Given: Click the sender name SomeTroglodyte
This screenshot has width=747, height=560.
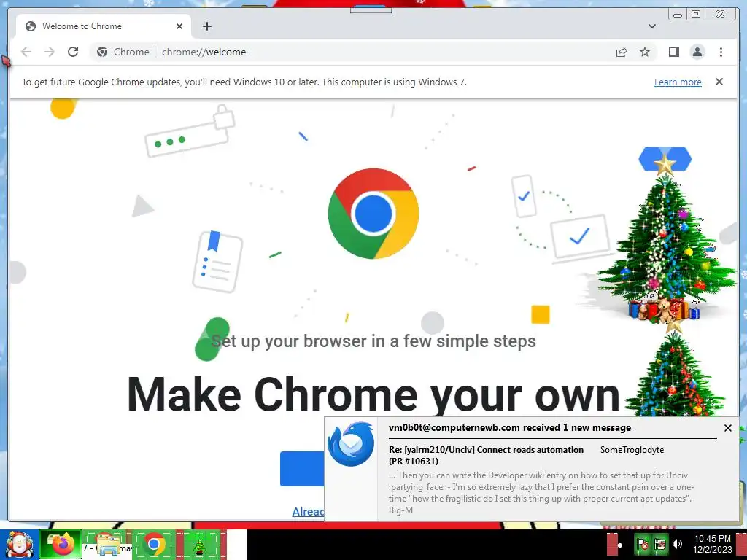Looking at the screenshot, I should [632, 449].
